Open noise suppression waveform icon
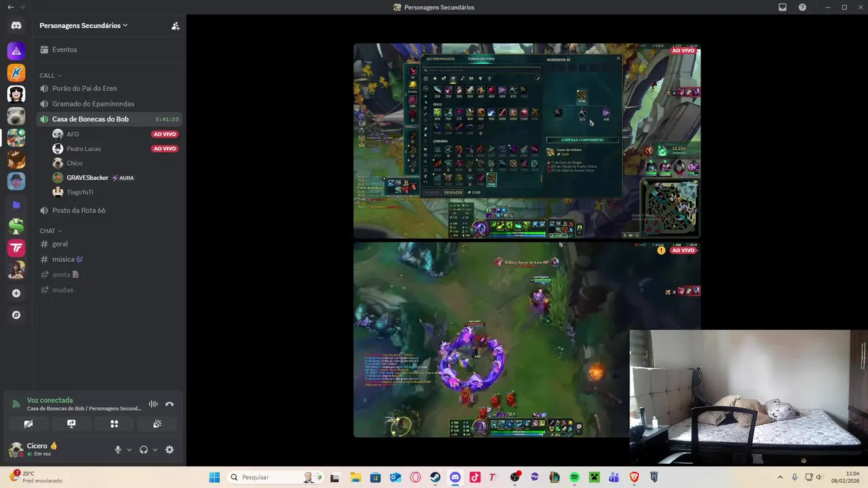The width and height of the screenshot is (868, 488). [153, 404]
